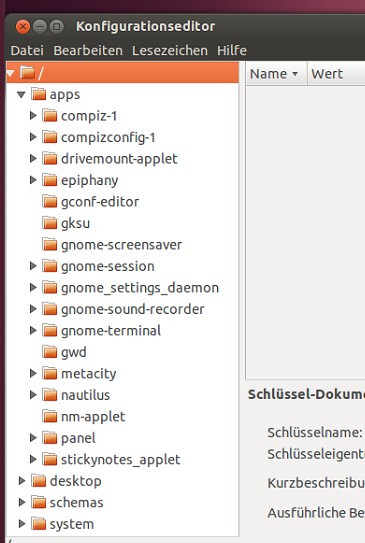
Task: Select the gnome-screensaver folder icon
Action: tap(50, 244)
